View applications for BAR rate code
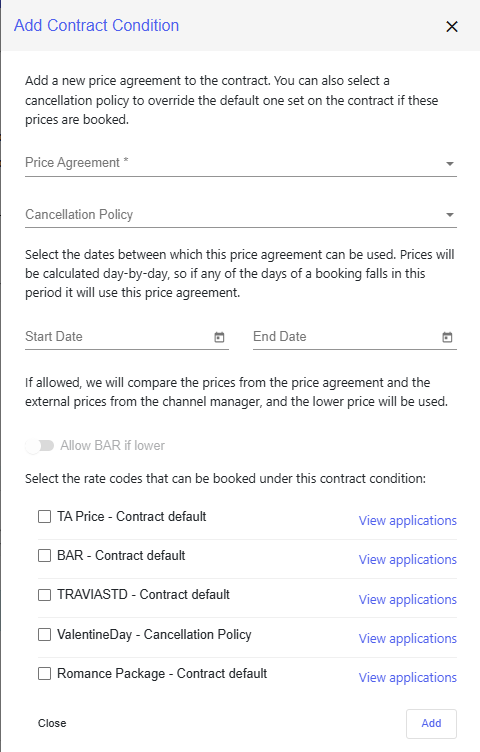Screen dimensions: 480x752 click(x=408, y=560)
